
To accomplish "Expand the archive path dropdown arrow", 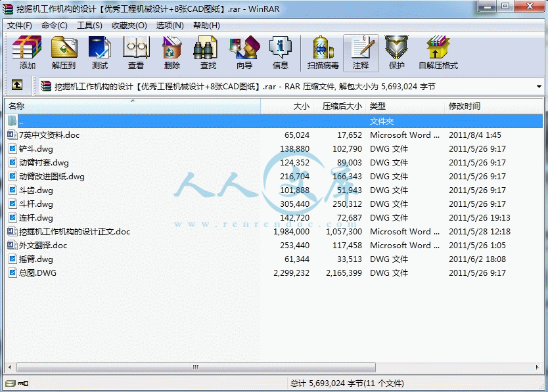I will point(539,86).
